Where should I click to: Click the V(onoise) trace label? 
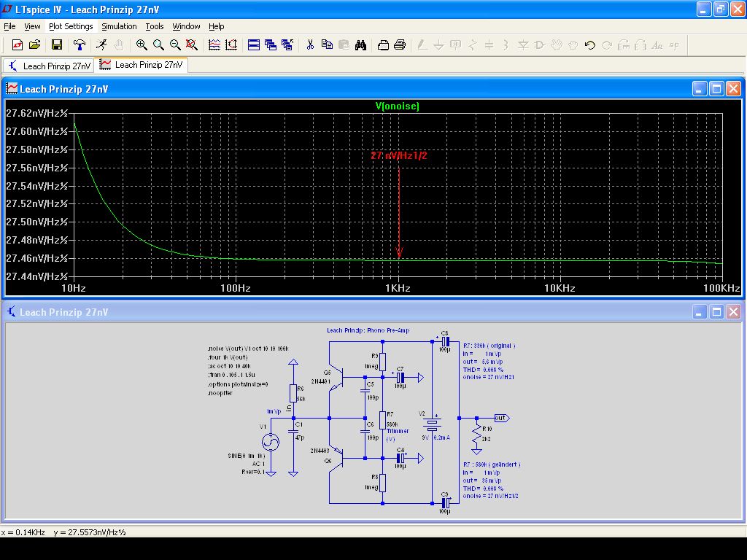tap(397, 106)
